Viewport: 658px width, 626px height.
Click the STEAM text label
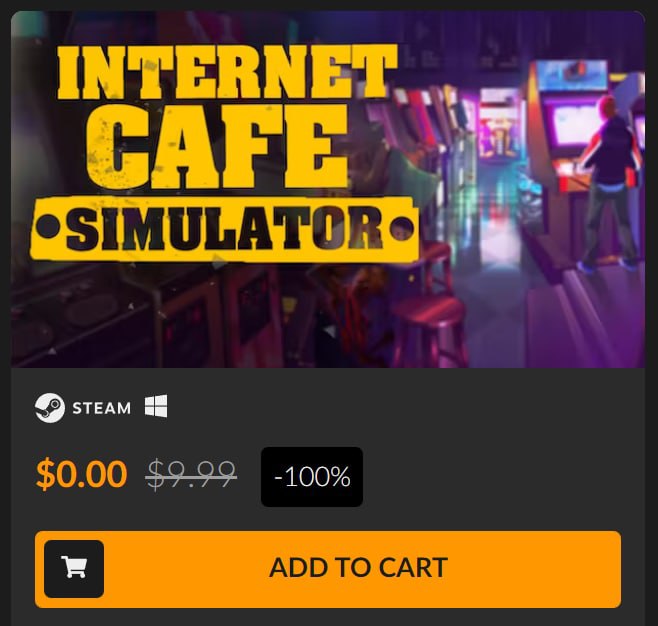pyautogui.click(x=102, y=408)
